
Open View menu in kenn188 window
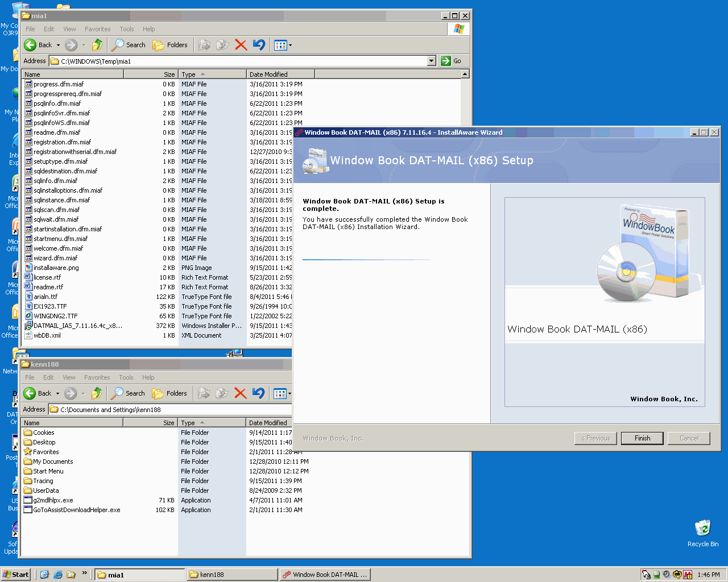coord(69,377)
